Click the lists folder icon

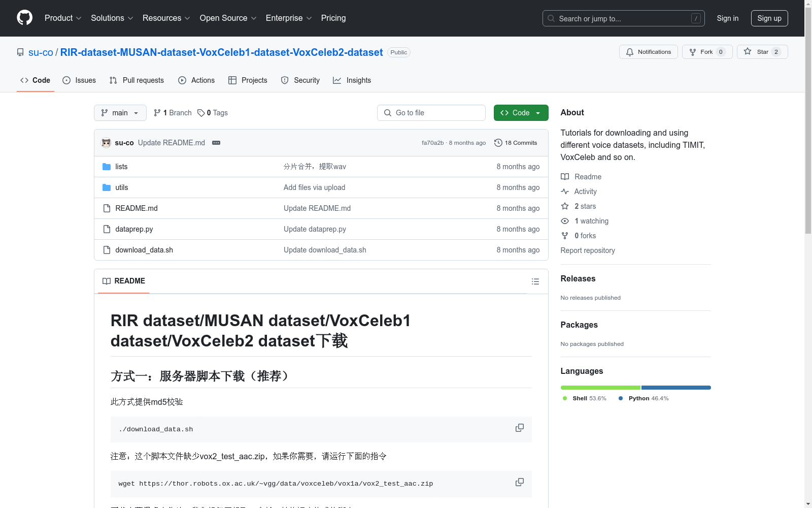coord(107,167)
